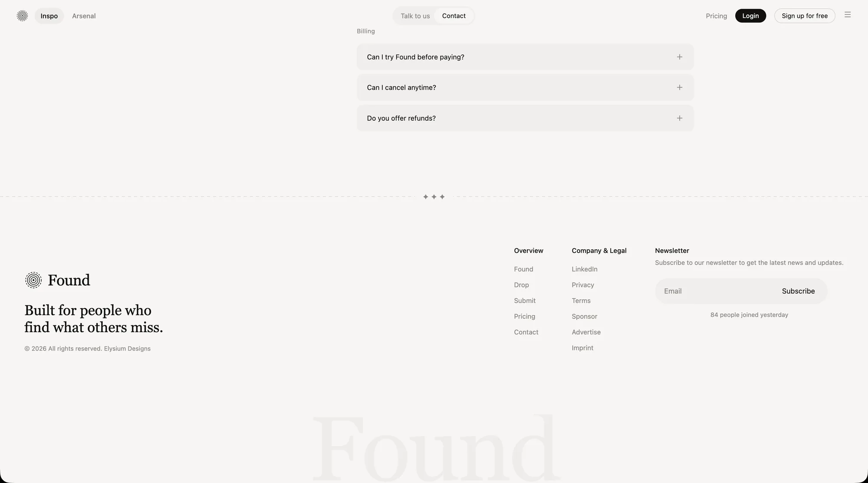Open Pricing link in footer Overview
Screen dimensions: 868x483
point(524,316)
